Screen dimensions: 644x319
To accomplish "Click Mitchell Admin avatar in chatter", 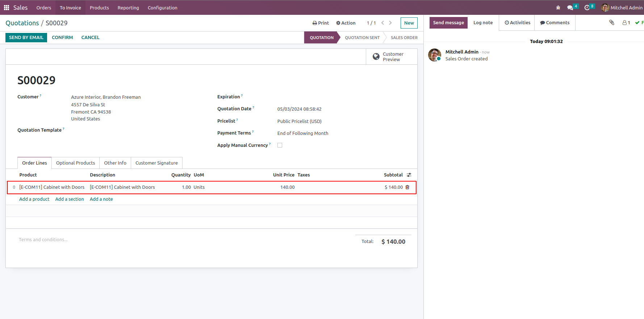I will [x=435, y=55].
